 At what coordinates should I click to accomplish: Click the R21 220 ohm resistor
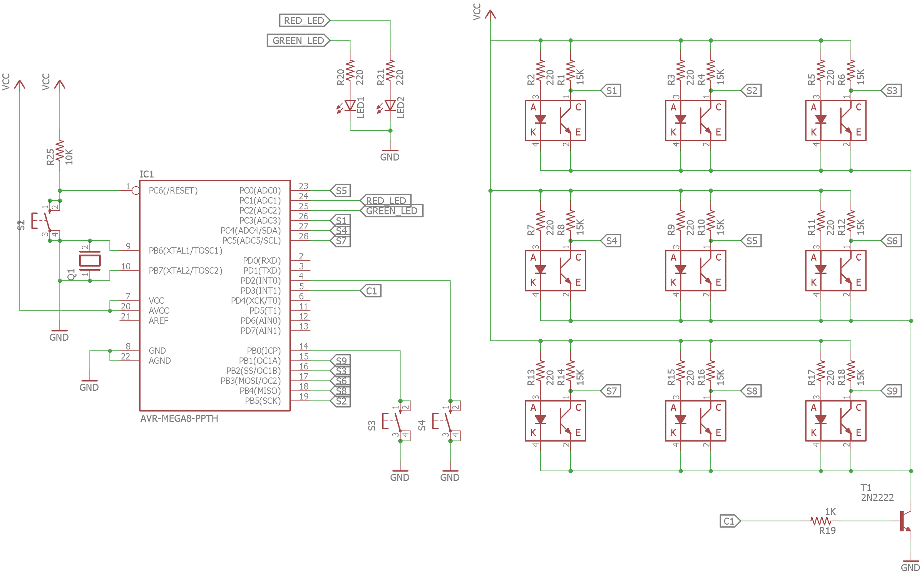point(390,70)
